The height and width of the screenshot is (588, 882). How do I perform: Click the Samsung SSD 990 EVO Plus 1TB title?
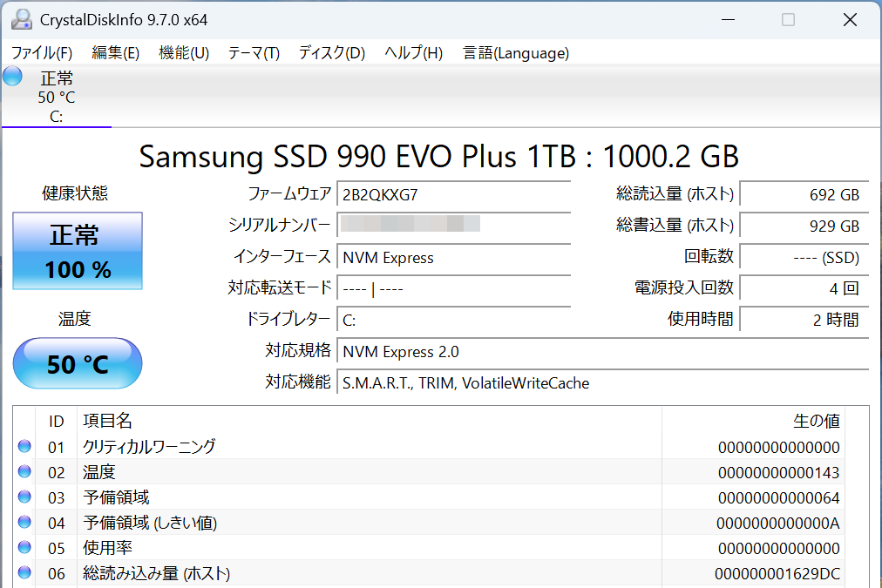pos(438,156)
